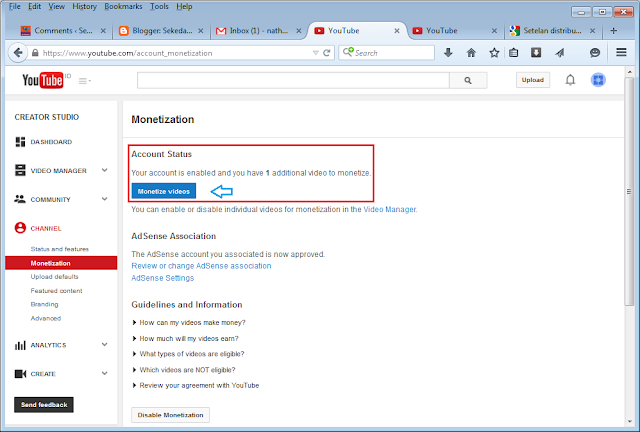Click the Video Manager sidebar icon
The height and width of the screenshot is (432, 640).
pos(20,170)
